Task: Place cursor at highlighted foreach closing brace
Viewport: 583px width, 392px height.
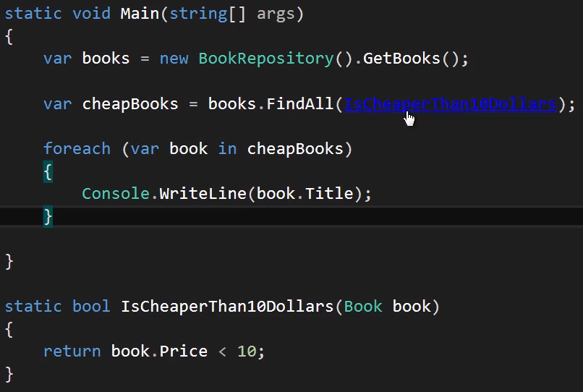Action: pos(48,216)
